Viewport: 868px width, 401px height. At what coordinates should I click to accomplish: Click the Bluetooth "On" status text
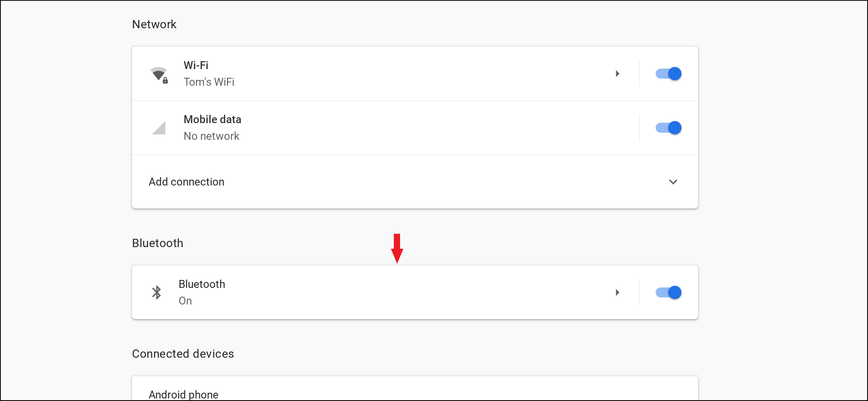tap(185, 301)
